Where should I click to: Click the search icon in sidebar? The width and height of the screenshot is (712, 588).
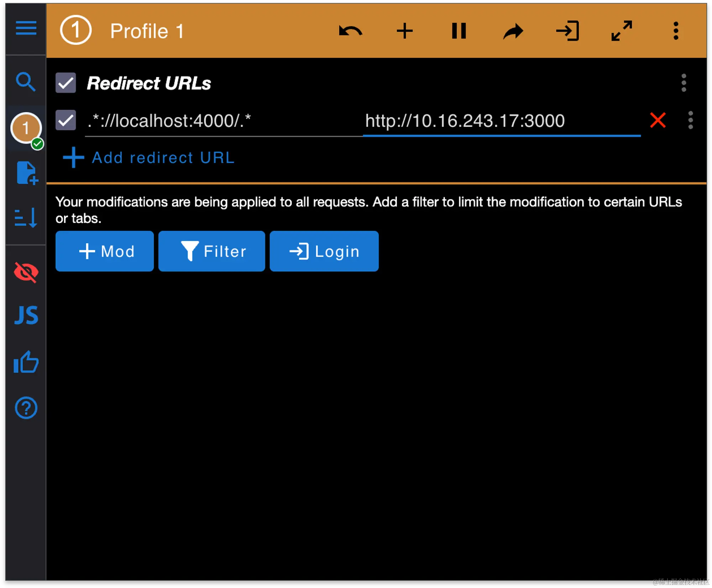tap(26, 82)
